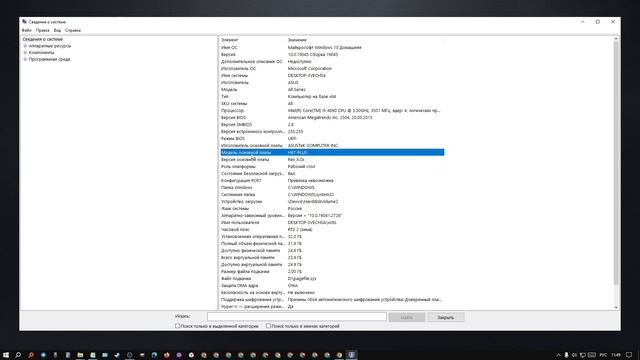Click the active System Information taskbar button

[351, 355]
